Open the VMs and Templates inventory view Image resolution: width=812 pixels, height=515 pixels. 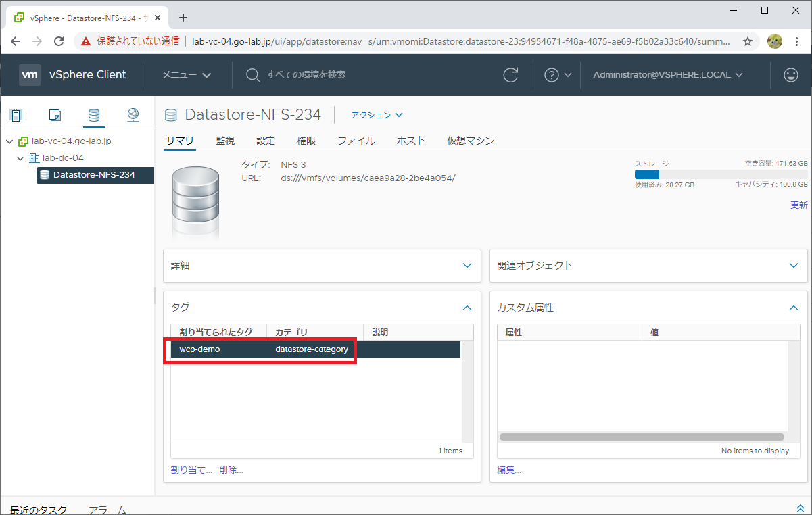click(x=55, y=115)
